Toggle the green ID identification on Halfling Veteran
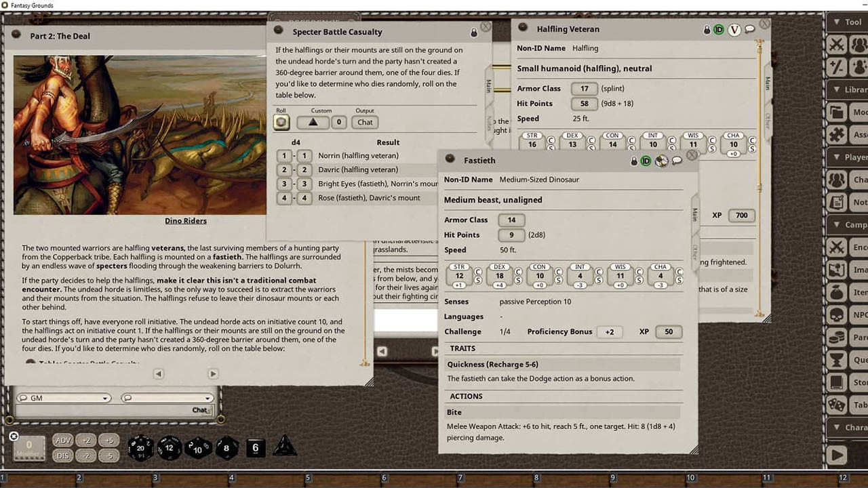868x488 pixels. click(x=719, y=30)
